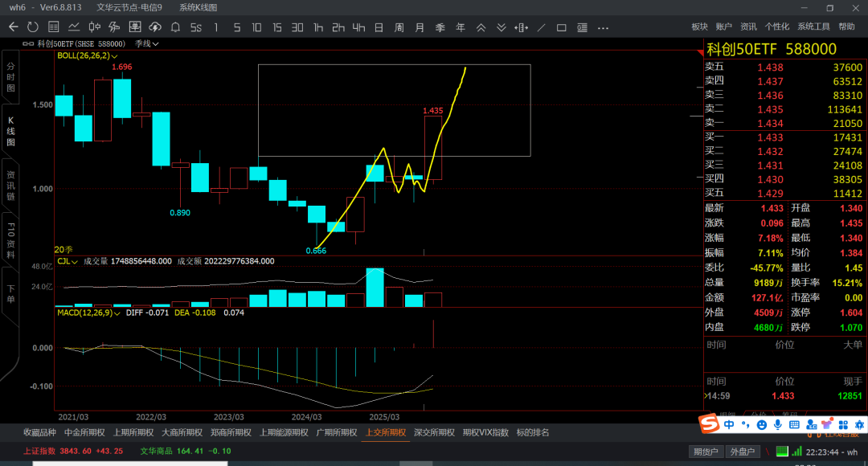Screen dimensions: 868x466
Task: Start Sogou voice input microphone
Action: coord(778,424)
